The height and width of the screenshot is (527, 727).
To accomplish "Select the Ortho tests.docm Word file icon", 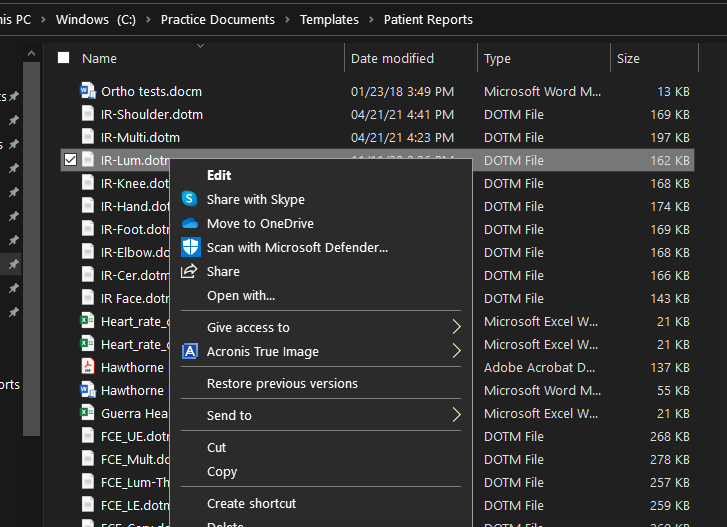I will point(88,90).
